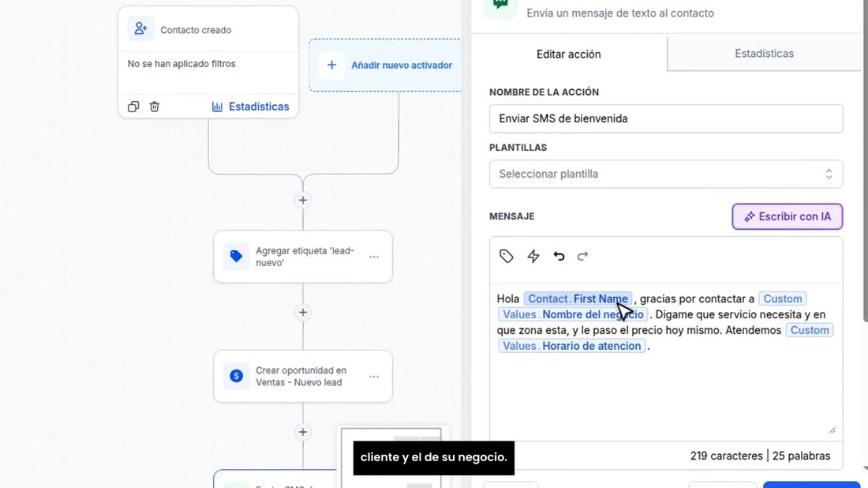
Task: Open the Crear oportunidad en Ventas step
Action: [x=303, y=376]
